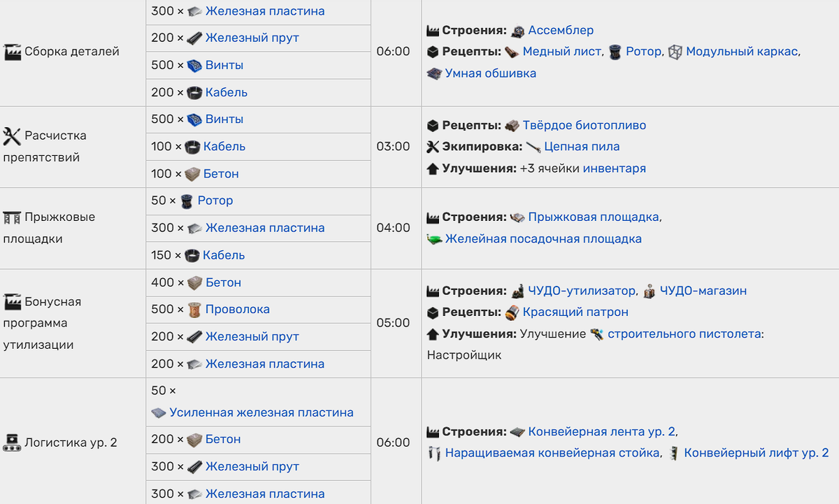Click the ЧУДО-утилизатор building icon
This screenshot has height=504, width=839.
pos(518,291)
